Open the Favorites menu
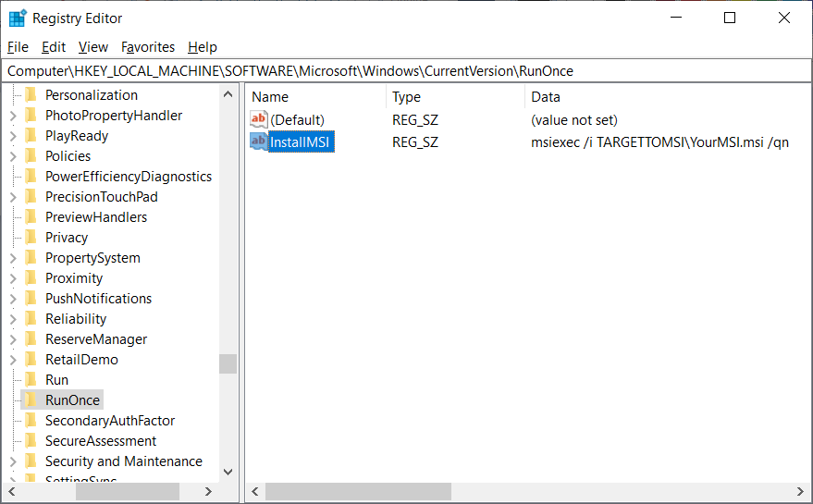The height and width of the screenshot is (504, 813). pyautogui.click(x=148, y=47)
